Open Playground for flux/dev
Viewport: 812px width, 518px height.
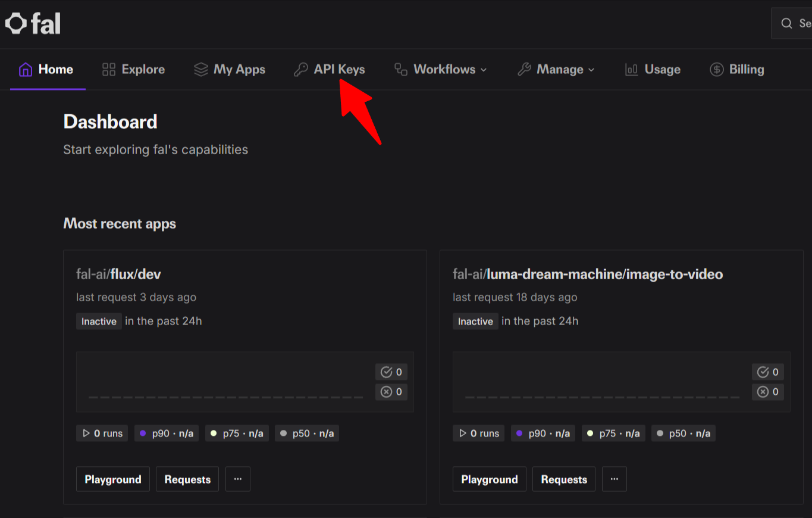(113, 479)
